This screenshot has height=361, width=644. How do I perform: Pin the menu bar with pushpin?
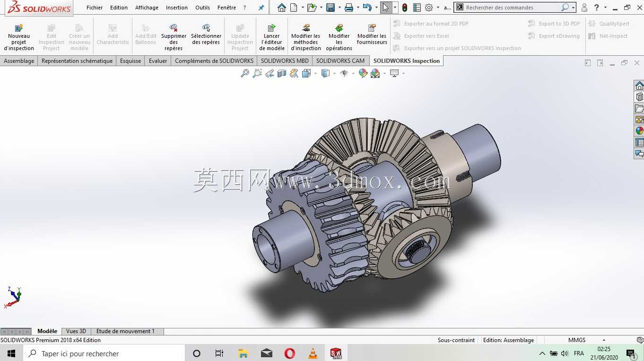click(261, 8)
